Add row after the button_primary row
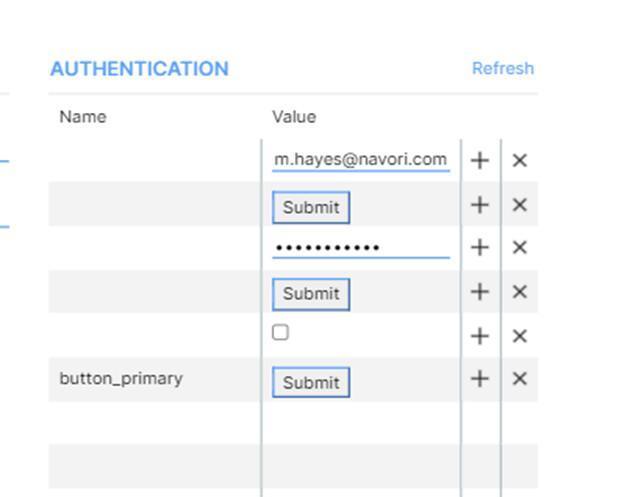Image resolution: width=627 pixels, height=497 pixels. (x=479, y=379)
